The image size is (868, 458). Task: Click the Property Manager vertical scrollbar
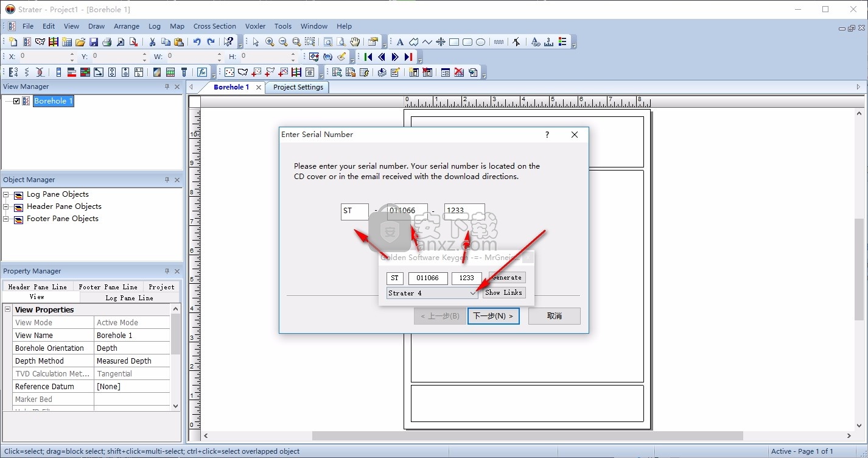click(176, 356)
